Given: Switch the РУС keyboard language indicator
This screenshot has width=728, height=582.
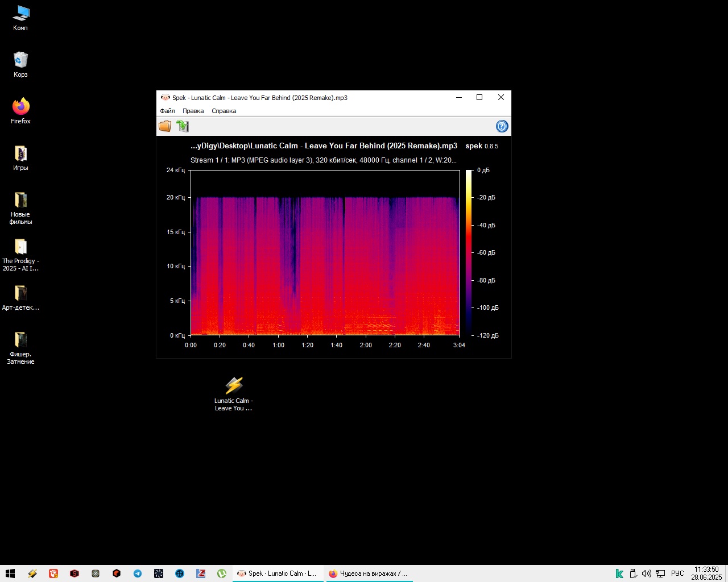Looking at the screenshot, I should click(677, 573).
